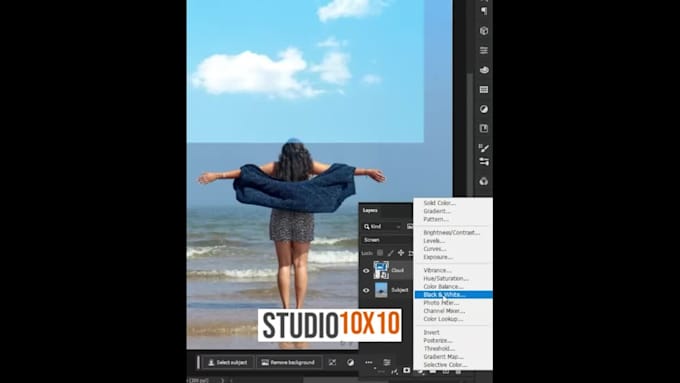Hide the Subject layer with eye icon

(x=366, y=290)
